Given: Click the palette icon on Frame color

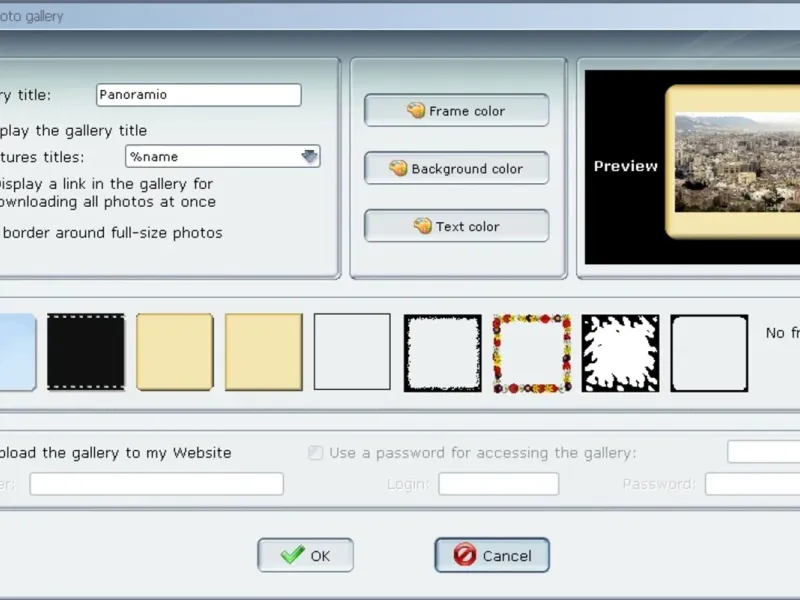Looking at the screenshot, I should coord(416,110).
